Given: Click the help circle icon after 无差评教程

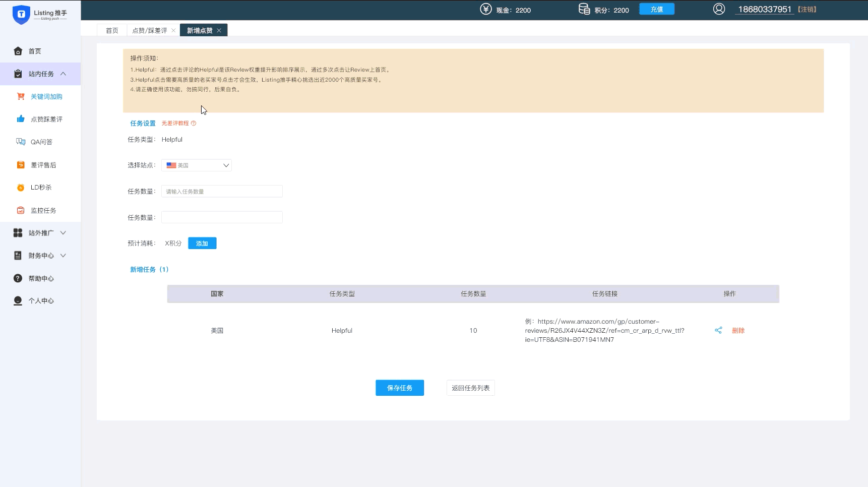Looking at the screenshot, I should pos(194,123).
